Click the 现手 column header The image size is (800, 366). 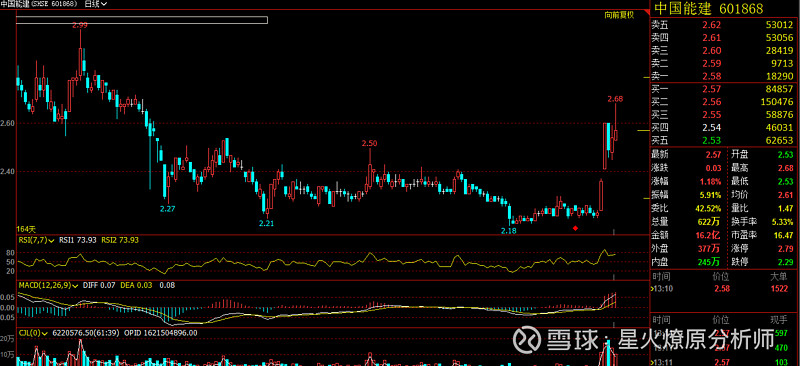click(x=779, y=320)
